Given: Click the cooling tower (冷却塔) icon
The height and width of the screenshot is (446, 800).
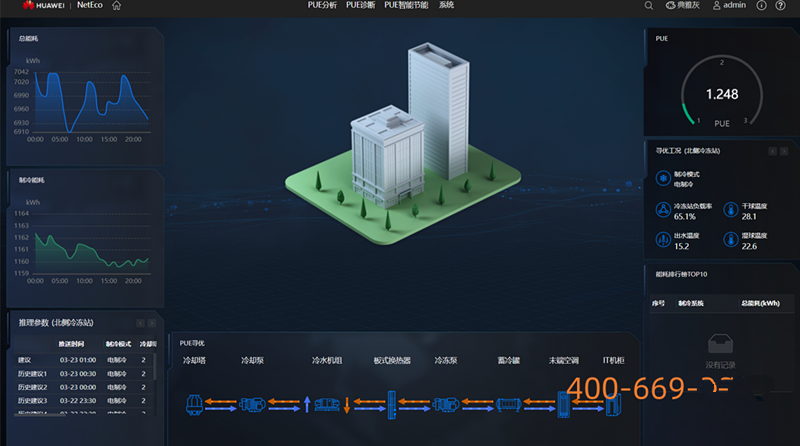Looking at the screenshot, I should click(194, 405).
